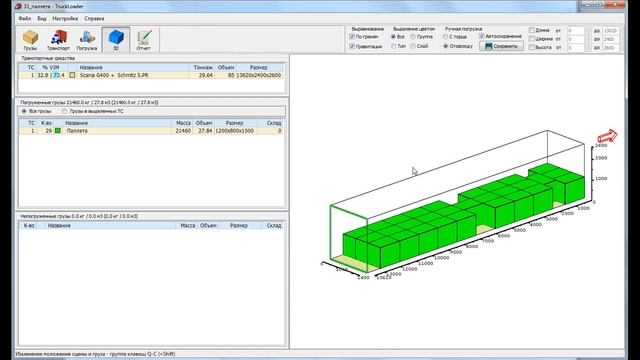Click the vehicle size cell 13620x2400x2600
The width and height of the screenshot is (640, 360).
point(259,75)
